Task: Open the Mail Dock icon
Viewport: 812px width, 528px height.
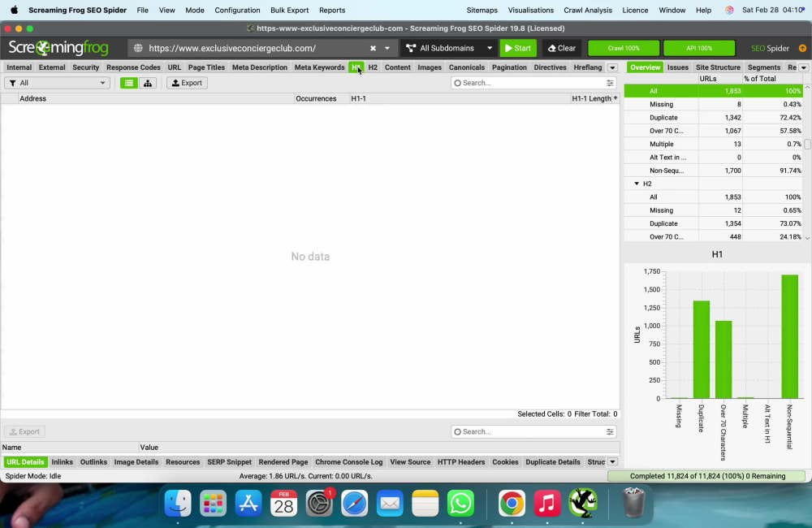Action: tap(390, 503)
